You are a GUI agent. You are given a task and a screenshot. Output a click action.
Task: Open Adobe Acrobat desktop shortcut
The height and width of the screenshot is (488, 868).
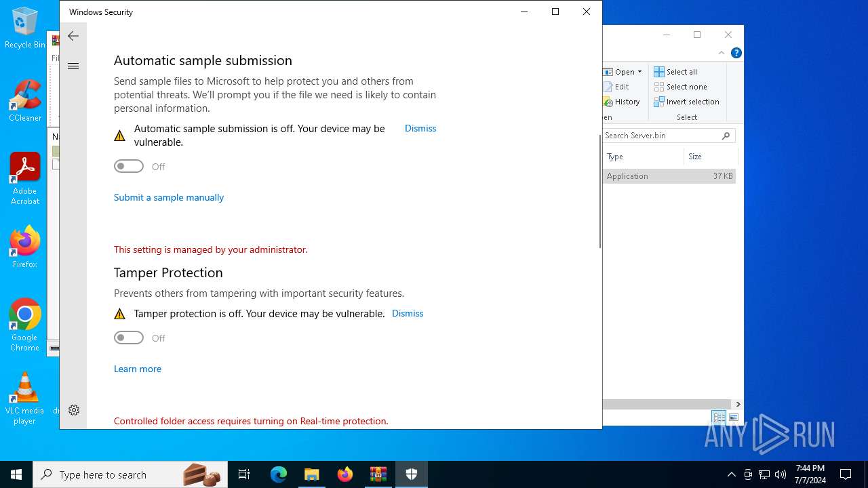click(x=25, y=179)
